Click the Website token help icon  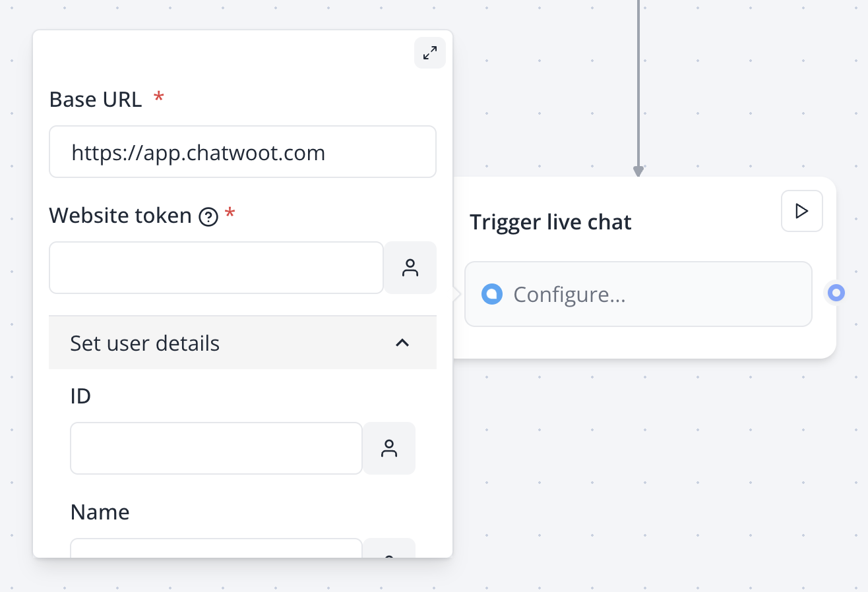click(x=208, y=216)
